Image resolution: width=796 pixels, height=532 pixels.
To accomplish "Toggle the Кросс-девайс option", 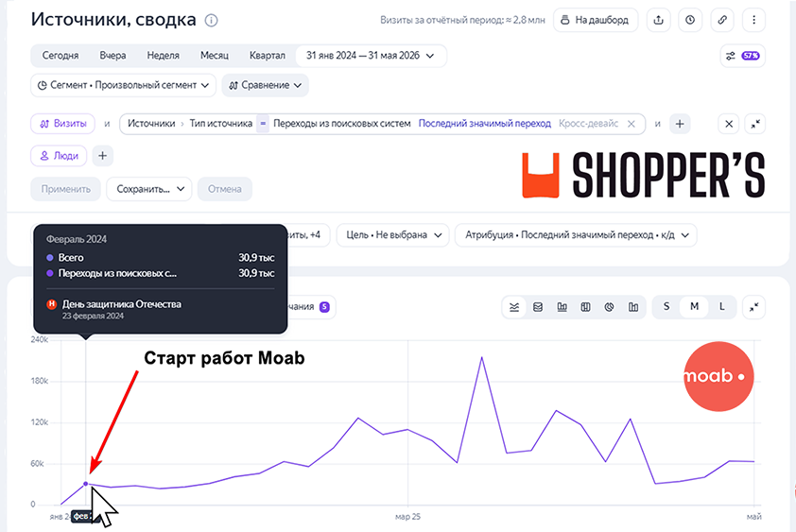I will click(x=588, y=124).
